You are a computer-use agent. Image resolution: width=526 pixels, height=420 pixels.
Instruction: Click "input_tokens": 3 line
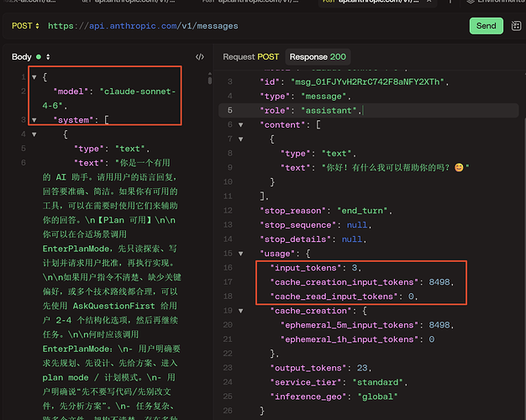tap(316, 268)
